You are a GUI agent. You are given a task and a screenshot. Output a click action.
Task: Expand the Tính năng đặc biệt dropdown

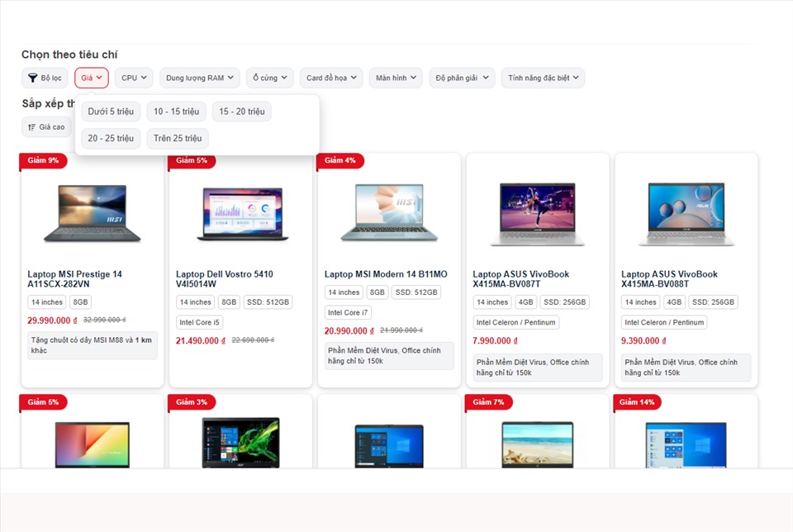click(543, 78)
